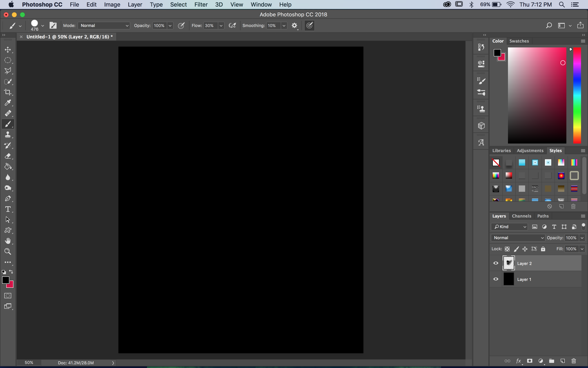Switch to the Swatches tab
This screenshot has height=368, width=588.
[x=519, y=41]
